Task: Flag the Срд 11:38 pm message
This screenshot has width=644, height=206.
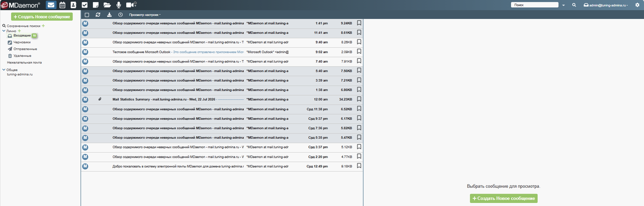Action: point(359,109)
